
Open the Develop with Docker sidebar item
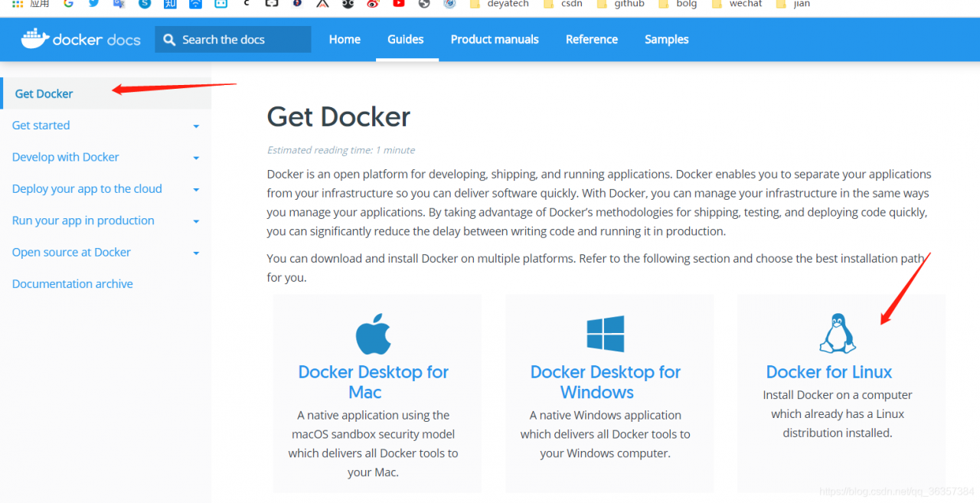click(65, 157)
